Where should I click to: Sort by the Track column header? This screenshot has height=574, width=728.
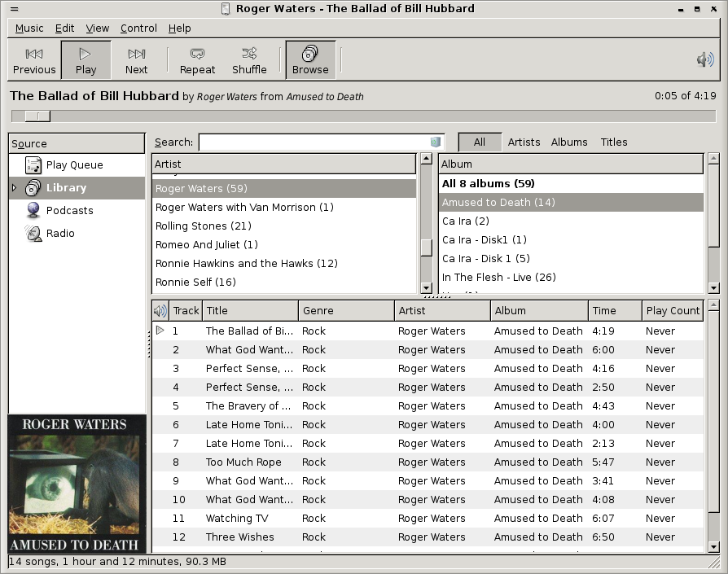coord(186,310)
